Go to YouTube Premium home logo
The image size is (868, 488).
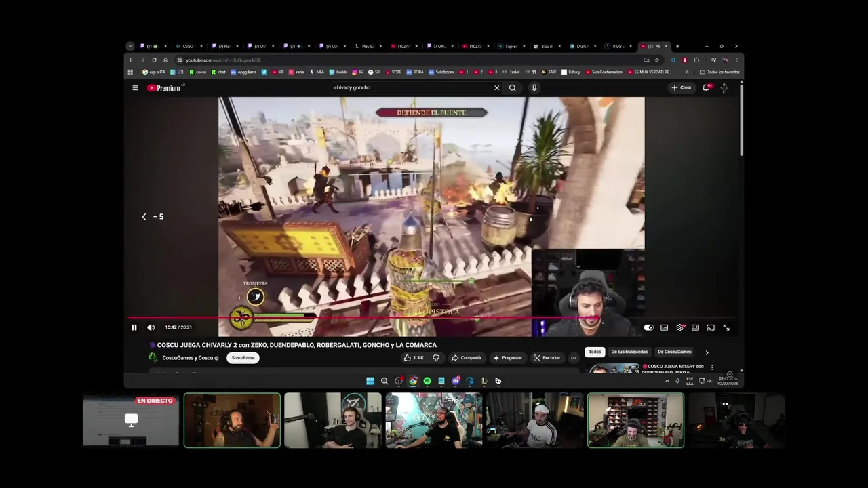tap(165, 87)
